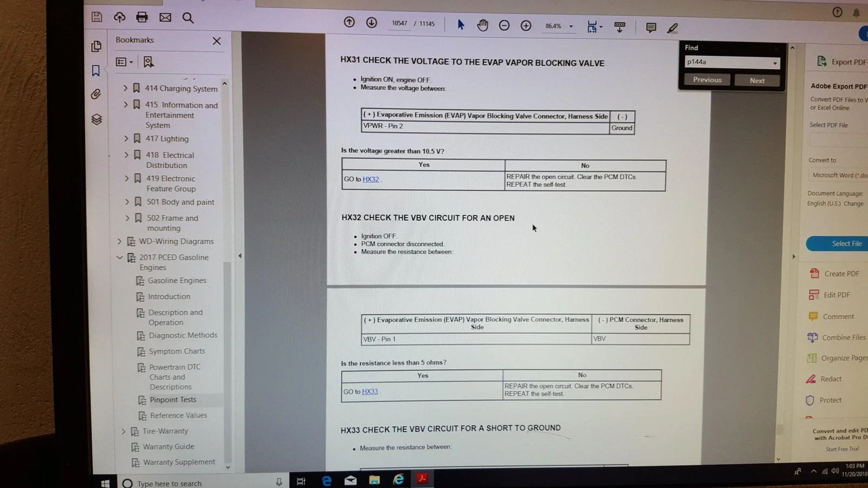Open notifications bell
This screenshot has width=868, height=488.
856,12
